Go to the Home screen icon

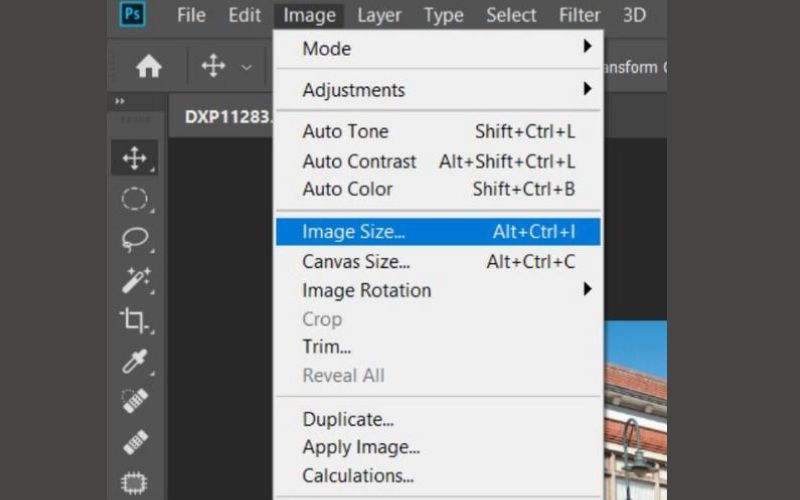(148, 67)
